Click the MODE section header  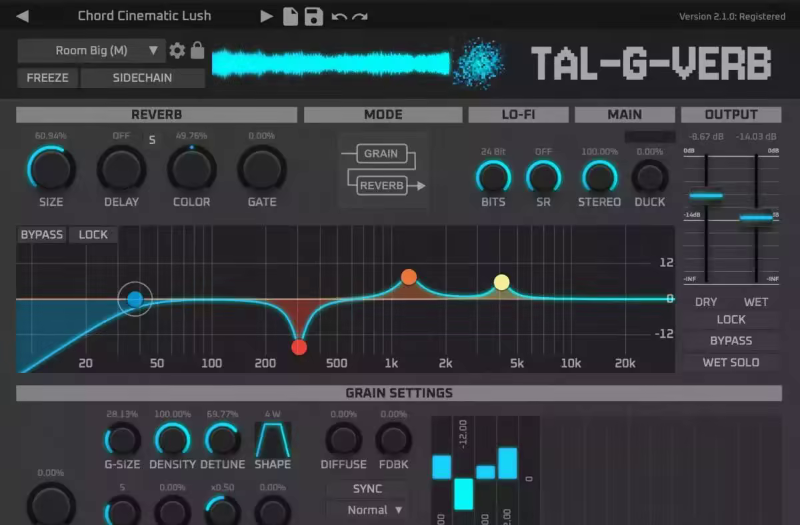coord(383,115)
